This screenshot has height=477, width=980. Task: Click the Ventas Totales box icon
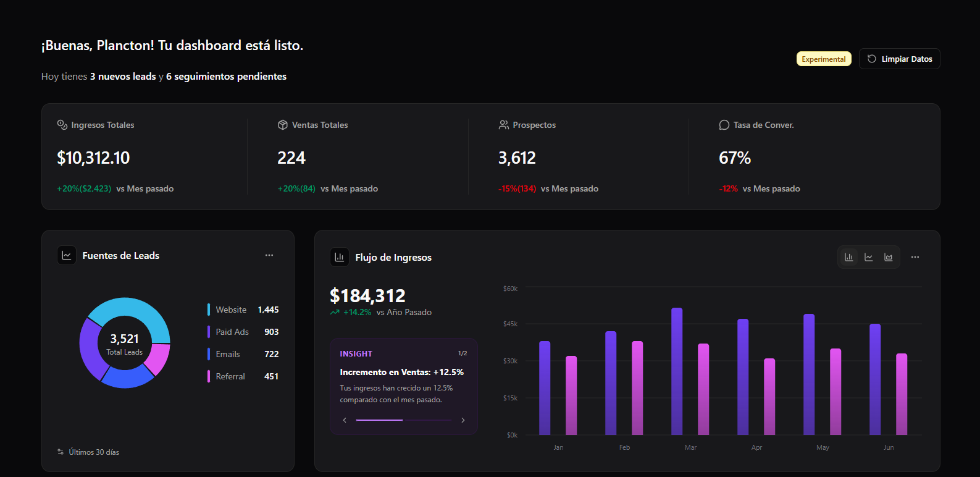[x=283, y=125]
